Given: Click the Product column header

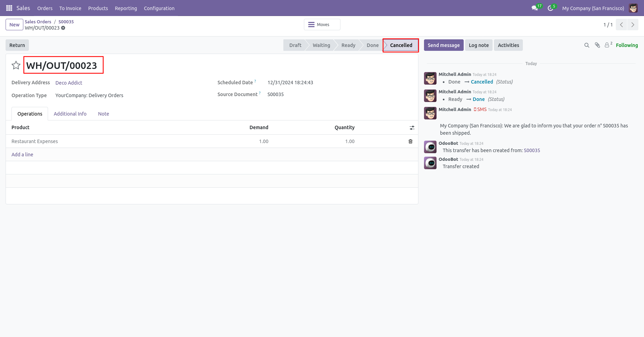Looking at the screenshot, I should (x=21, y=127).
